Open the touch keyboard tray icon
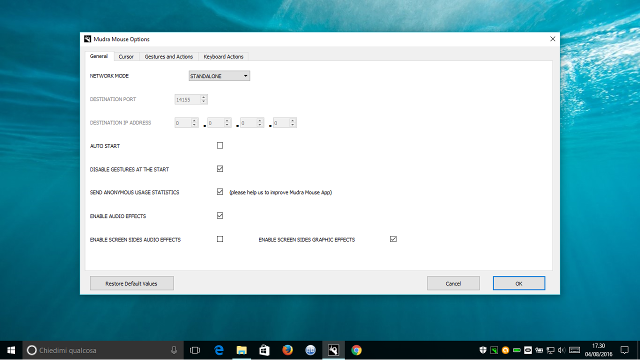 [574, 350]
